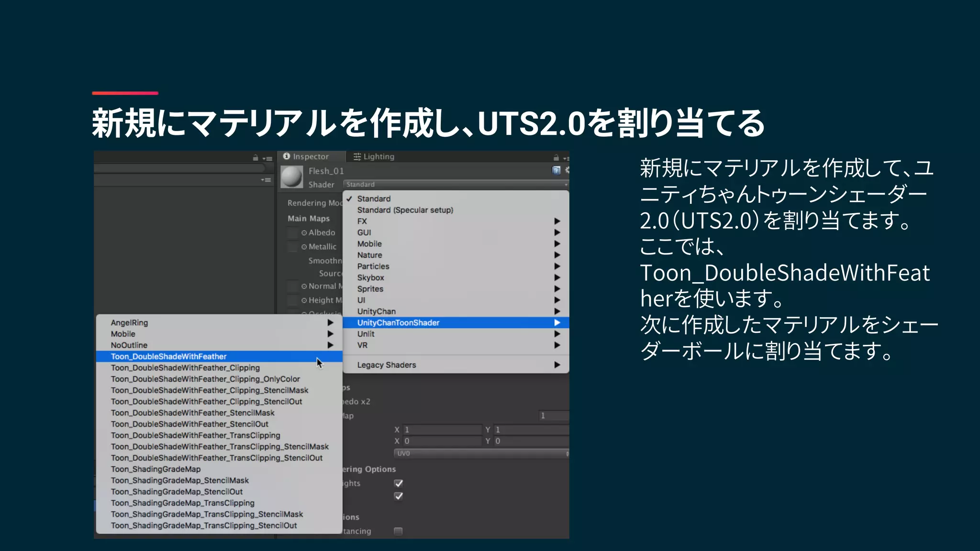The height and width of the screenshot is (551, 980).
Task: Click the Normal Map texture picker circle
Action: pyautogui.click(x=304, y=287)
